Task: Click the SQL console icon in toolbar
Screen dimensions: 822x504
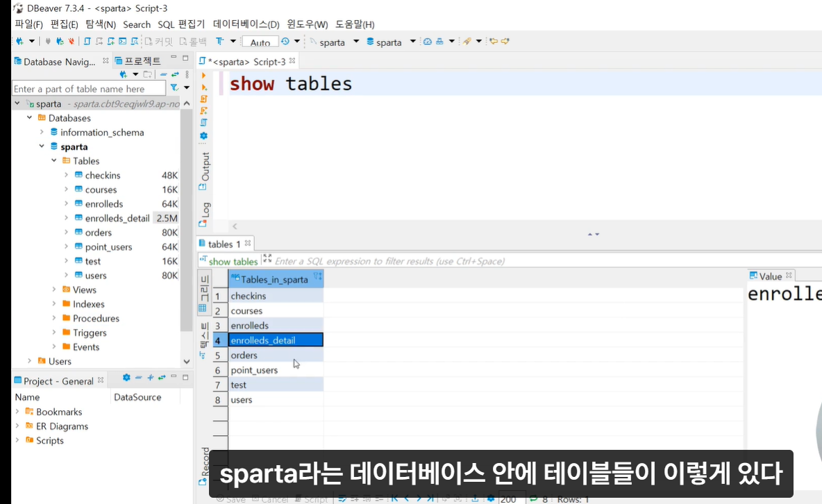Action: coord(123,42)
